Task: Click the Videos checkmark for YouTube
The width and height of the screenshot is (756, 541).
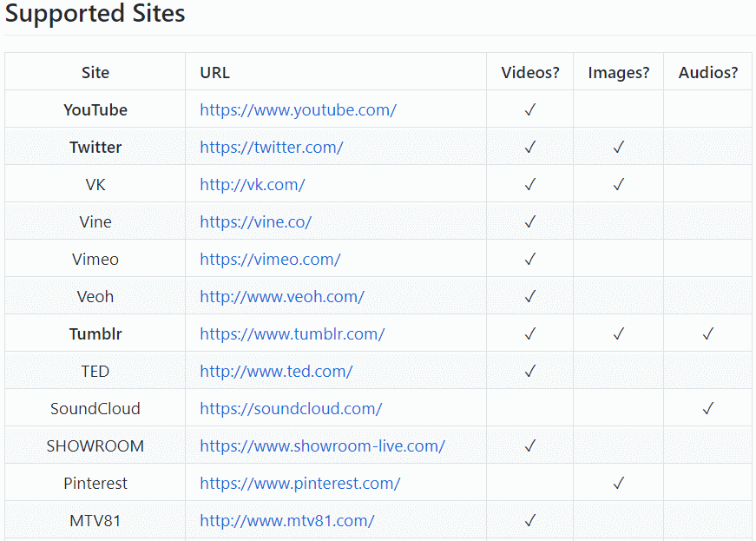Action: click(530, 110)
